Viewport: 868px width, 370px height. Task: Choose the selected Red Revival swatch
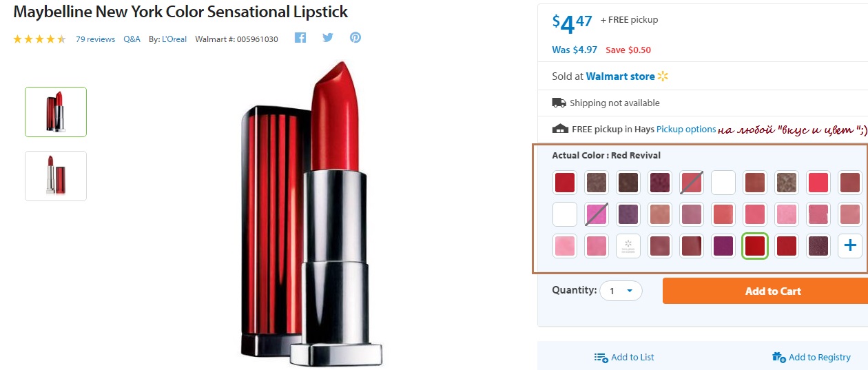click(755, 246)
